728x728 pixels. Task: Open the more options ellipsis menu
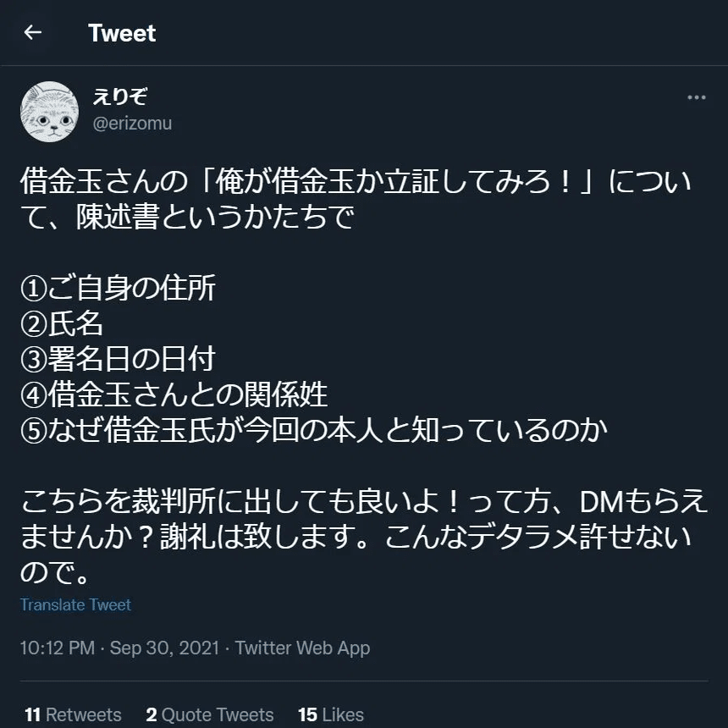pos(696,98)
